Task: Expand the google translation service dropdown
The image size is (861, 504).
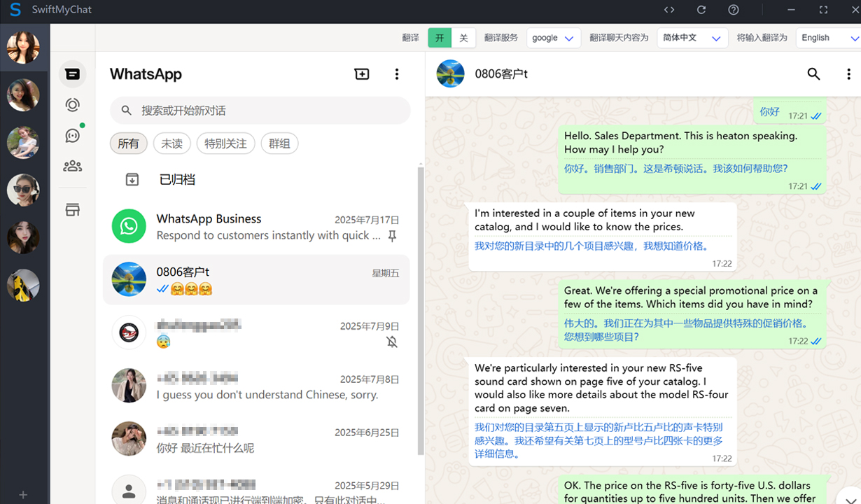Action: [x=553, y=38]
